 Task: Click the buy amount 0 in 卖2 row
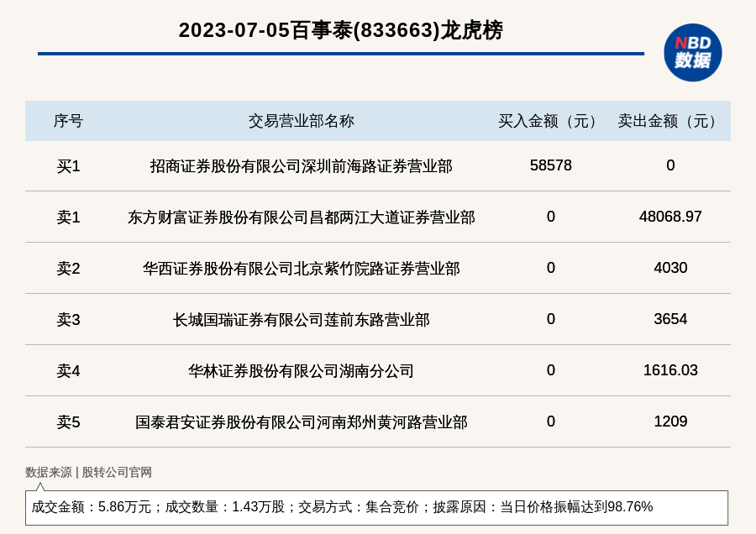[550, 268]
